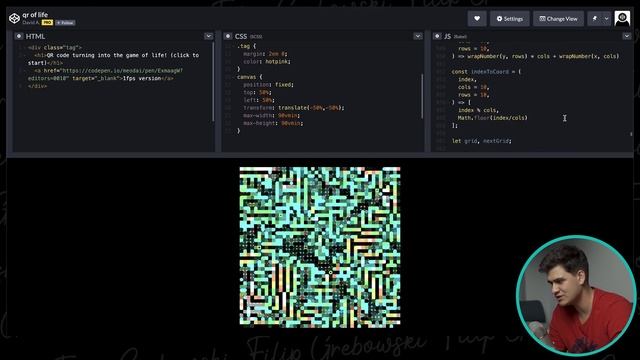Click the JS panel title

[x=447, y=36]
